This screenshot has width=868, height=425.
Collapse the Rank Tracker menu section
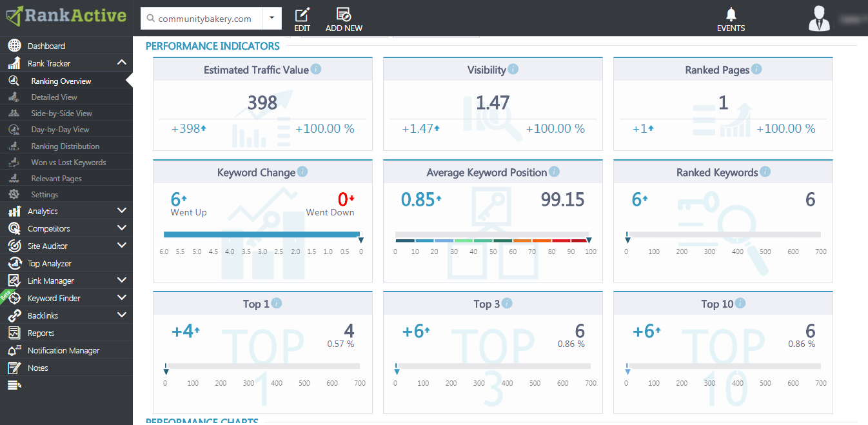[x=122, y=63]
